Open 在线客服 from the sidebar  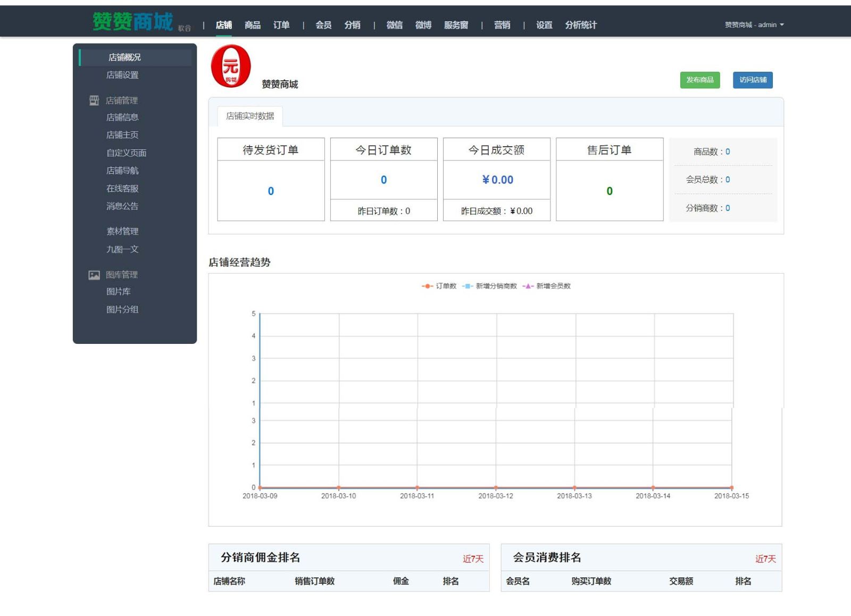pyautogui.click(x=122, y=189)
